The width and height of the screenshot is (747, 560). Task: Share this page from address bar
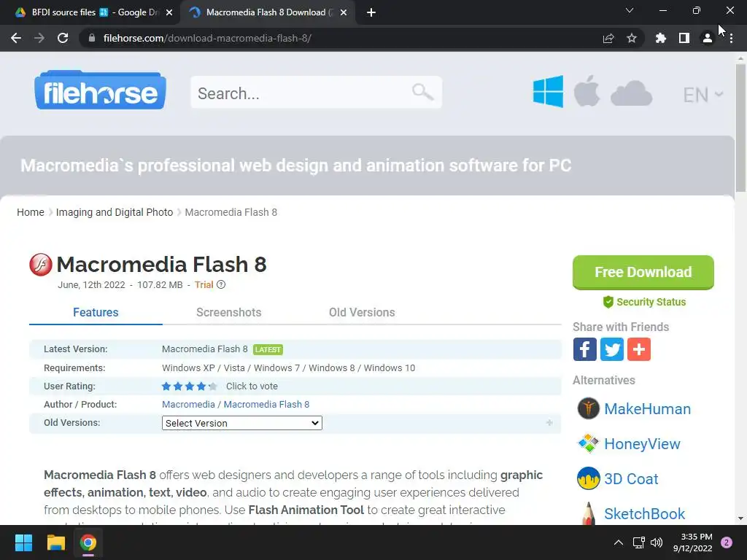(608, 38)
